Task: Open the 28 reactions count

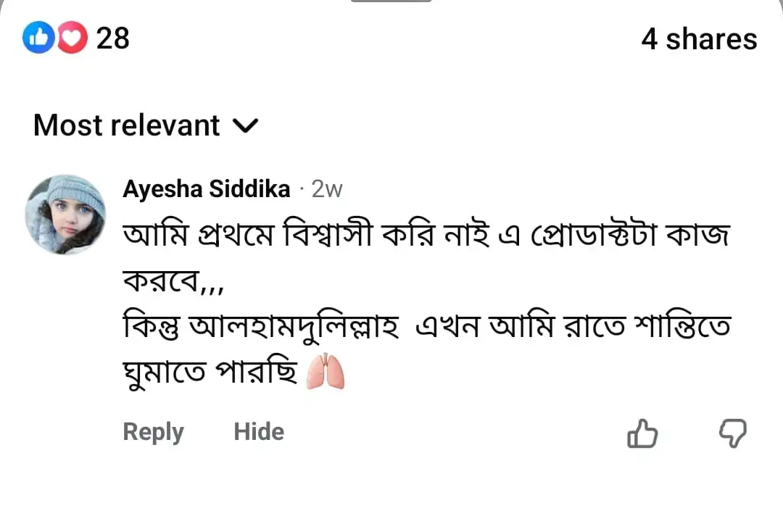Action: click(113, 38)
